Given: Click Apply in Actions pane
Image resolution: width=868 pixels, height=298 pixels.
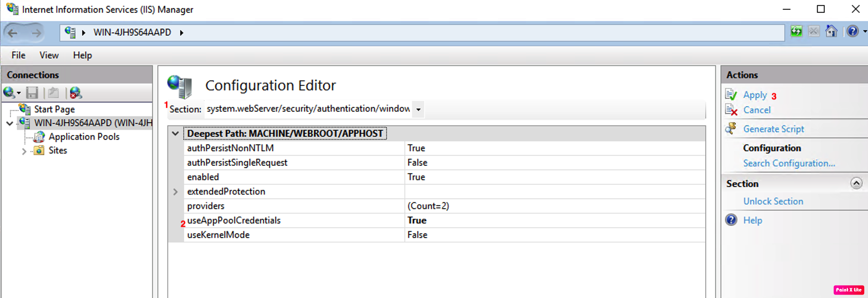Looking at the screenshot, I should tap(755, 95).
